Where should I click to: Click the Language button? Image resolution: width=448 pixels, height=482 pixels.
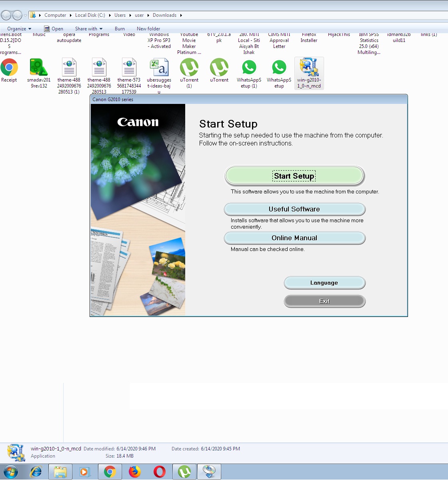point(324,283)
